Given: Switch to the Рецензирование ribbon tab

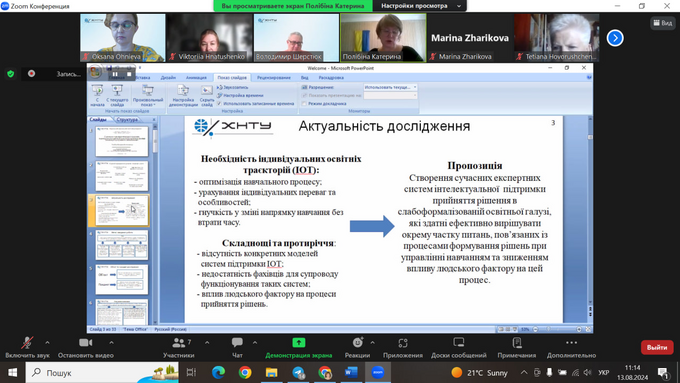Looking at the screenshot, I should (x=274, y=78).
